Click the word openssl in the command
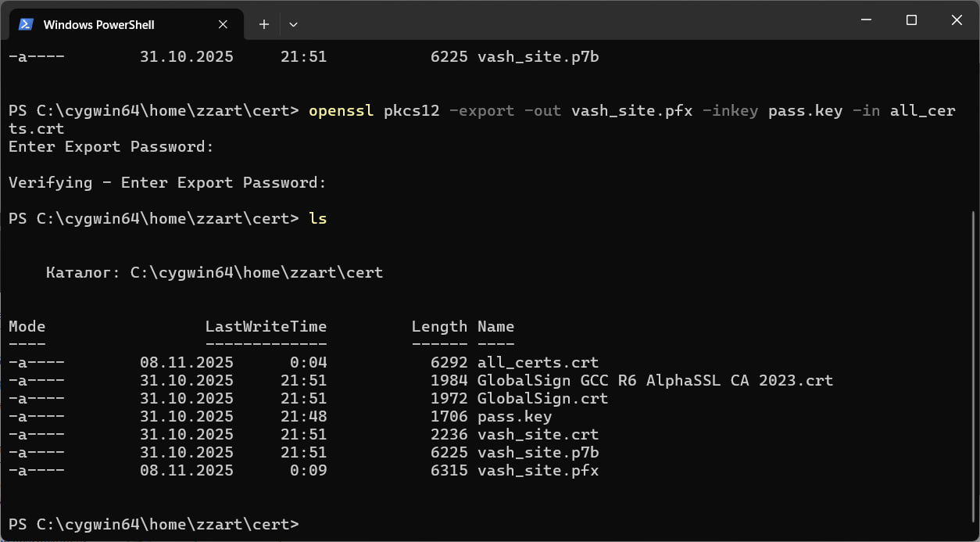Viewport: 980px width, 542px height. pyautogui.click(x=341, y=111)
